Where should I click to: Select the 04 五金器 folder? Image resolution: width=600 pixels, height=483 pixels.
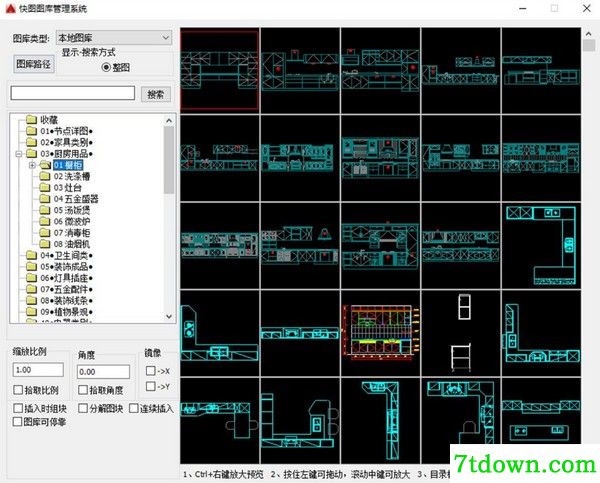(76, 199)
